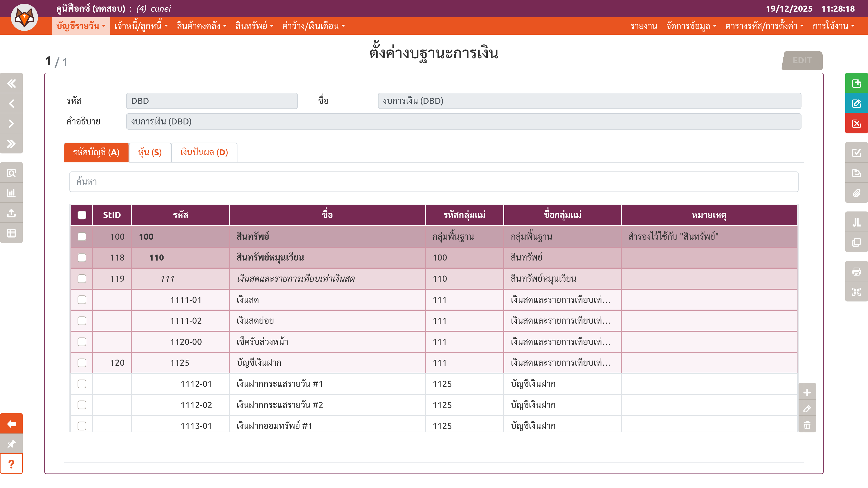This screenshot has width=868, height=488.
Task: Click the red delete record icon
Action: tap(856, 124)
